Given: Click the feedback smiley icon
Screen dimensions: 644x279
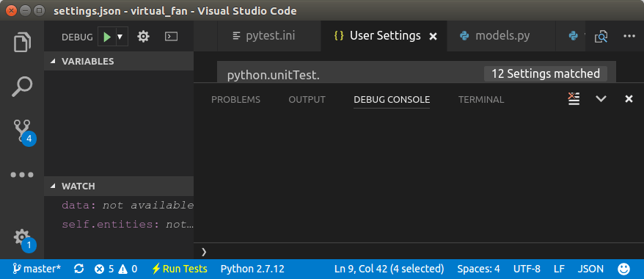Looking at the screenshot, I should (x=623, y=269).
